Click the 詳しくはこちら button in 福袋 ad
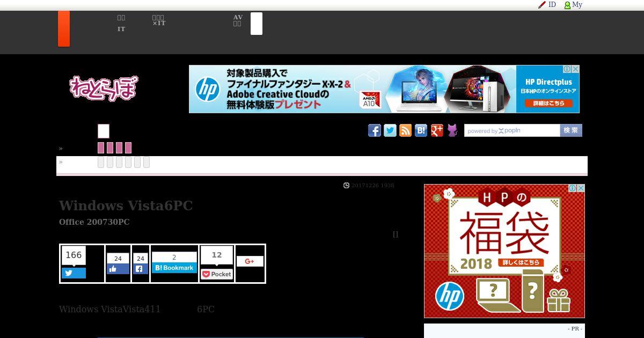This screenshot has width=644, height=338. click(x=521, y=263)
